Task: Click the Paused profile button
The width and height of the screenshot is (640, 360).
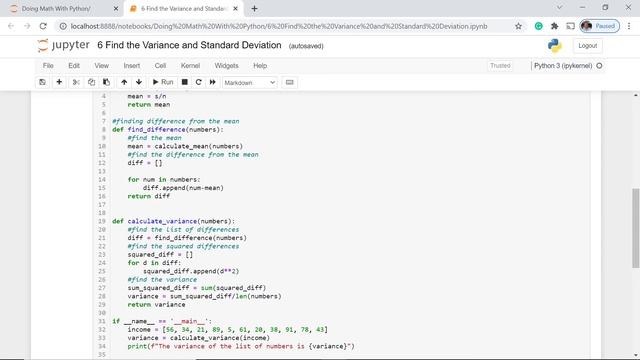Action: [599, 26]
